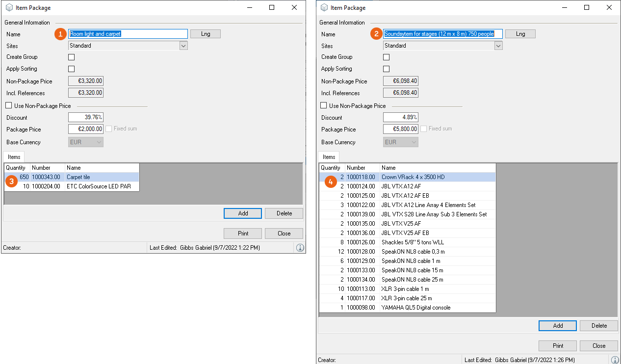Select the YAMAHA QL5 Digital console row
Image resolution: width=621 pixels, height=364 pixels.
click(x=415, y=308)
